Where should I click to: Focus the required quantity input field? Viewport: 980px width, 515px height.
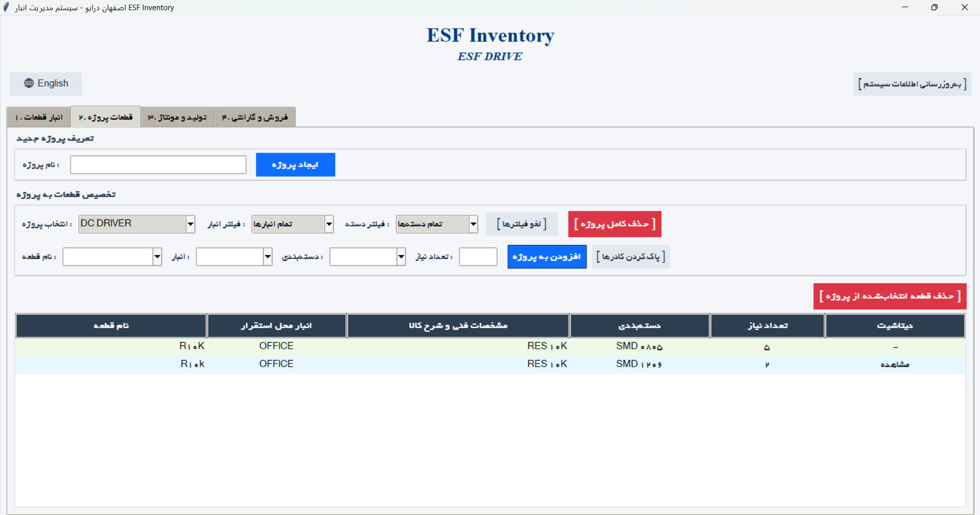tap(478, 257)
